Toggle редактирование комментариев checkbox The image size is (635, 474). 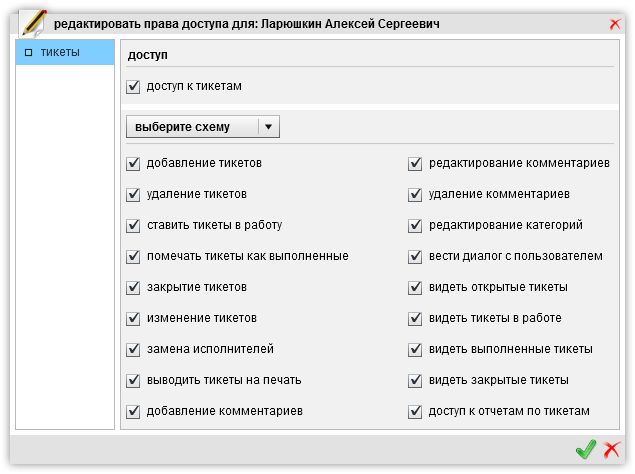416,163
